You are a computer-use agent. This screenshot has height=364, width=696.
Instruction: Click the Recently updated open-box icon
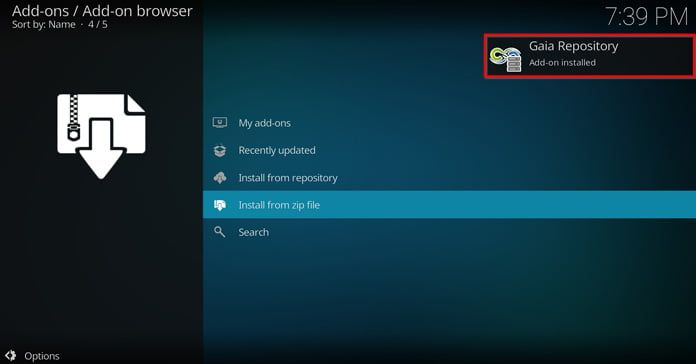pyautogui.click(x=220, y=150)
